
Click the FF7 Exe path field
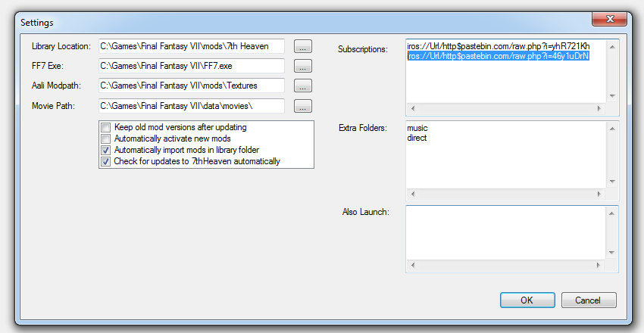tap(192, 66)
